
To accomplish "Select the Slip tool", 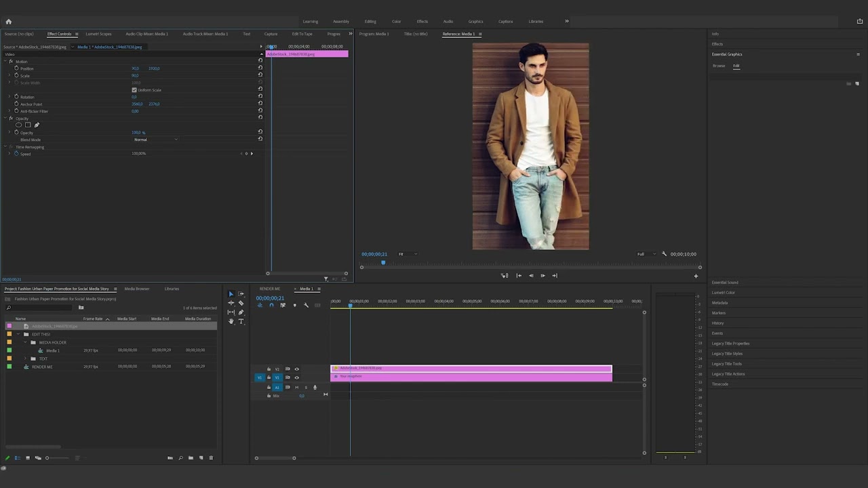I will [231, 312].
